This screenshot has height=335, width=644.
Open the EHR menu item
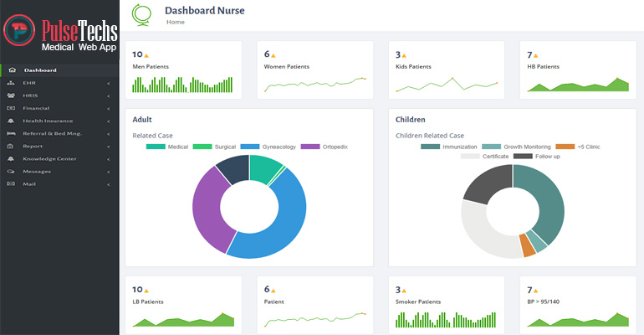pyautogui.click(x=59, y=83)
